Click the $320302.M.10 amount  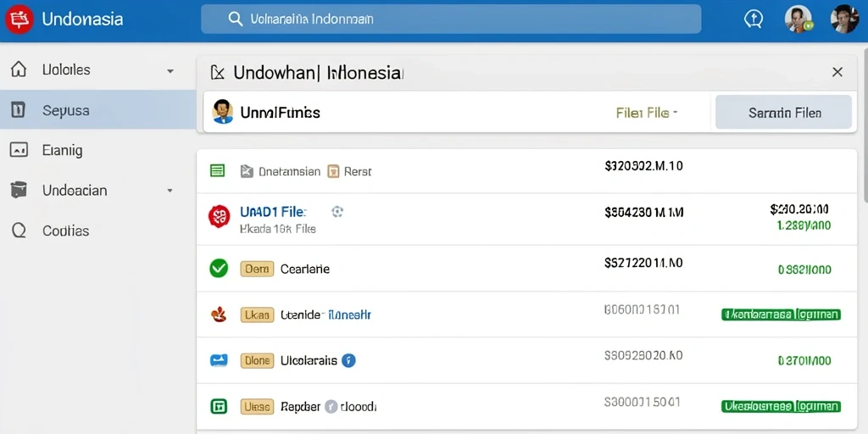point(643,165)
